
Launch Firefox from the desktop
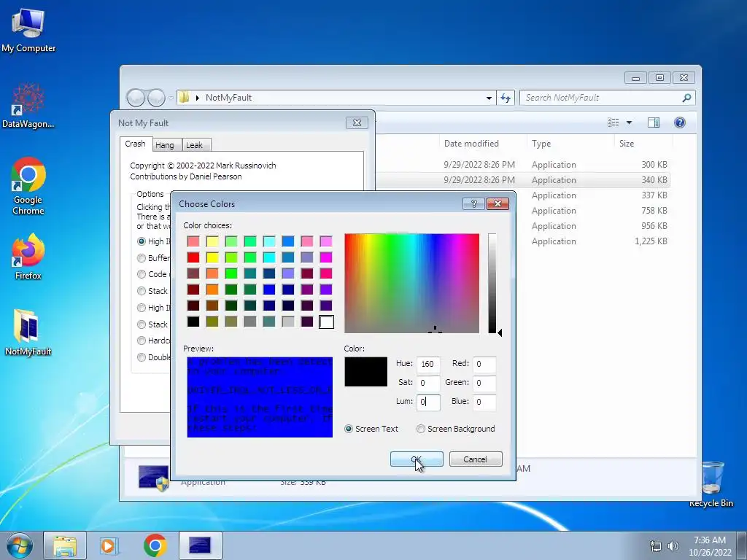28,256
